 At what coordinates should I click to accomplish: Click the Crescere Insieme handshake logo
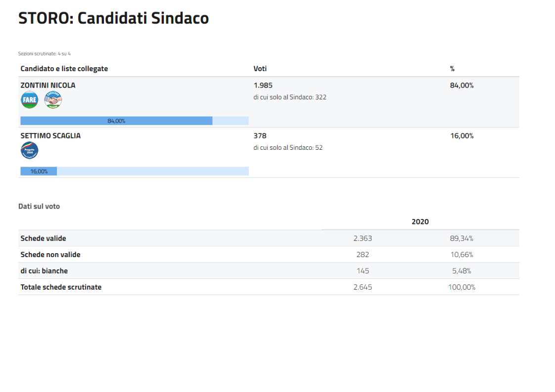click(53, 100)
